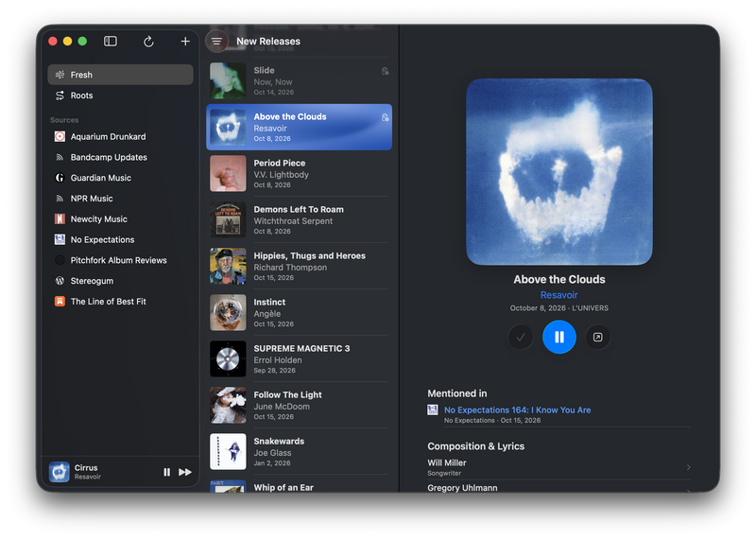Open Guardian Music source
756x540 pixels.
pos(121,178)
